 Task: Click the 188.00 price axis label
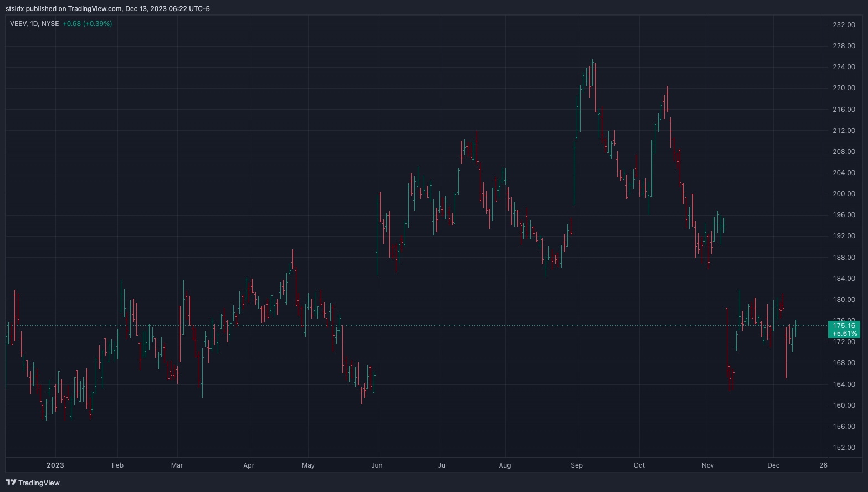[x=844, y=258]
